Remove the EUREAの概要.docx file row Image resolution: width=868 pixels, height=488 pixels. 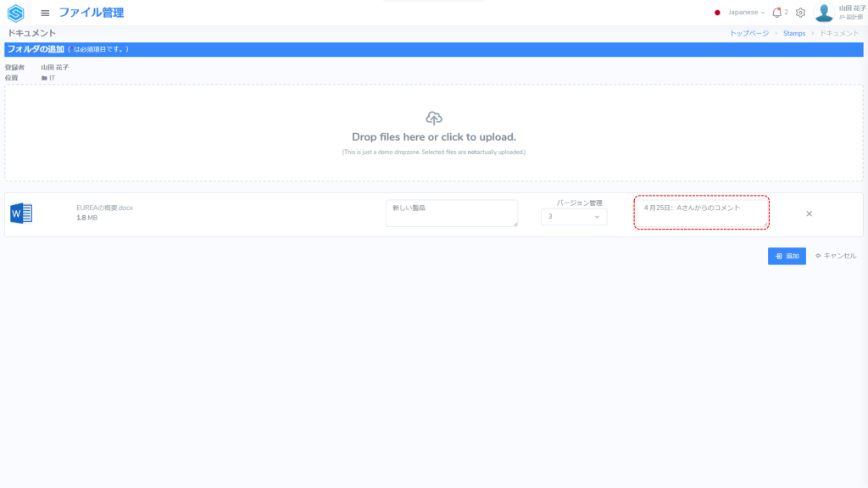click(809, 213)
